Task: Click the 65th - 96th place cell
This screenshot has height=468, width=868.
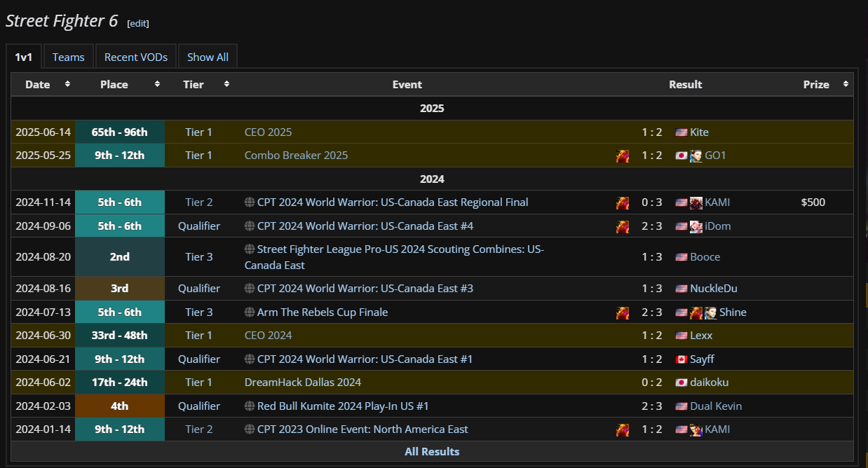Action: pyautogui.click(x=120, y=132)
